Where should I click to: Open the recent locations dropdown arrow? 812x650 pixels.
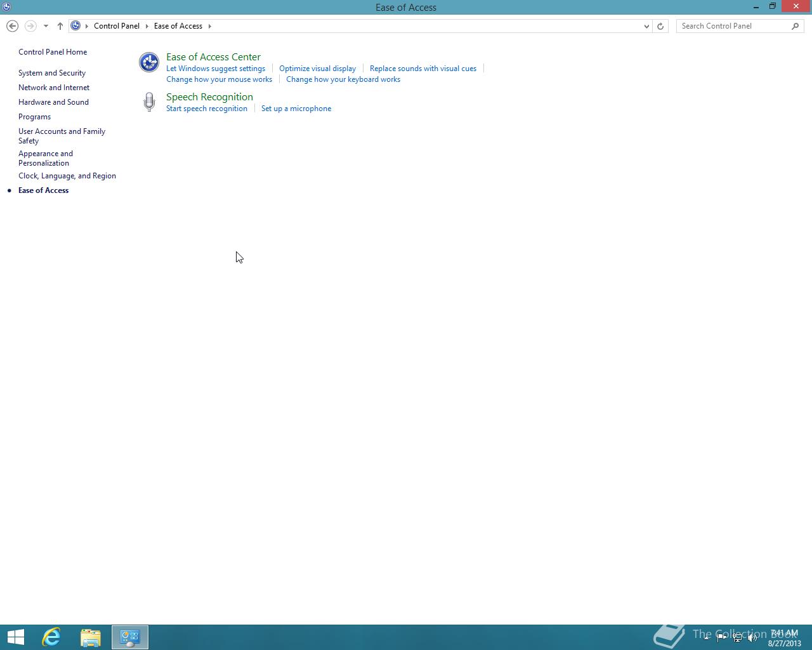(46, 26)
